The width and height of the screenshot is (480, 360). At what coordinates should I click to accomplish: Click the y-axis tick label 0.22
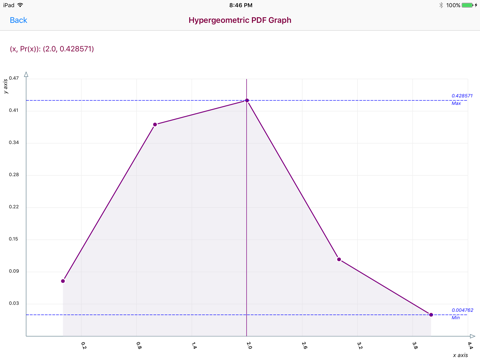(x=14, y=207)
